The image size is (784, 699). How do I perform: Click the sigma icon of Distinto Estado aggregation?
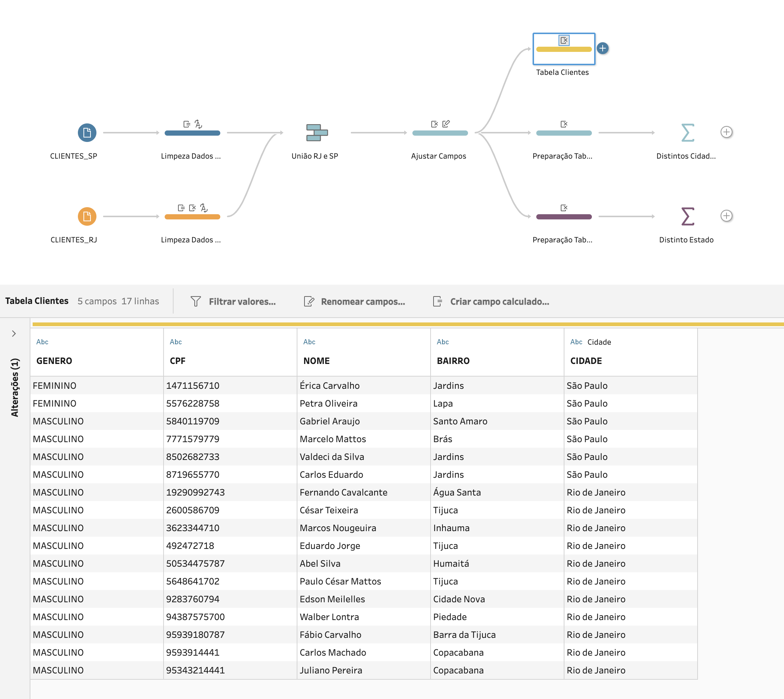pyautogui.click(x=688, y=216)
